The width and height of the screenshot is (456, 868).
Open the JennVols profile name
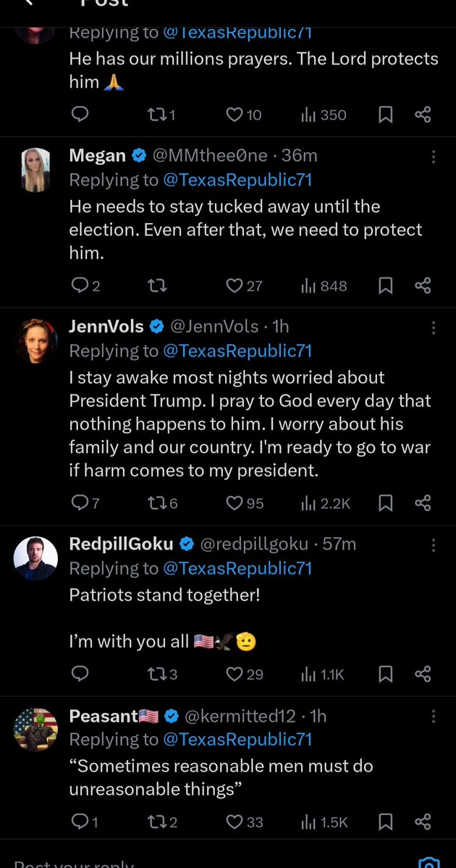click(106, 326)
